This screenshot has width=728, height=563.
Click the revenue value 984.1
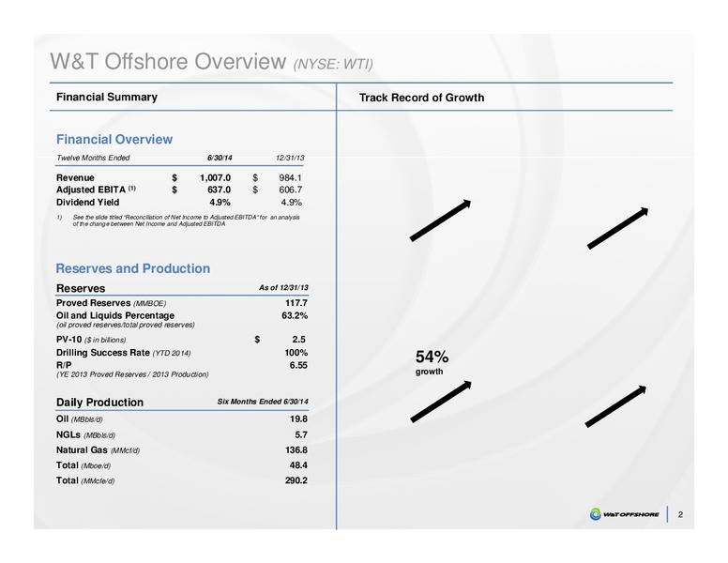coord(290,178)
